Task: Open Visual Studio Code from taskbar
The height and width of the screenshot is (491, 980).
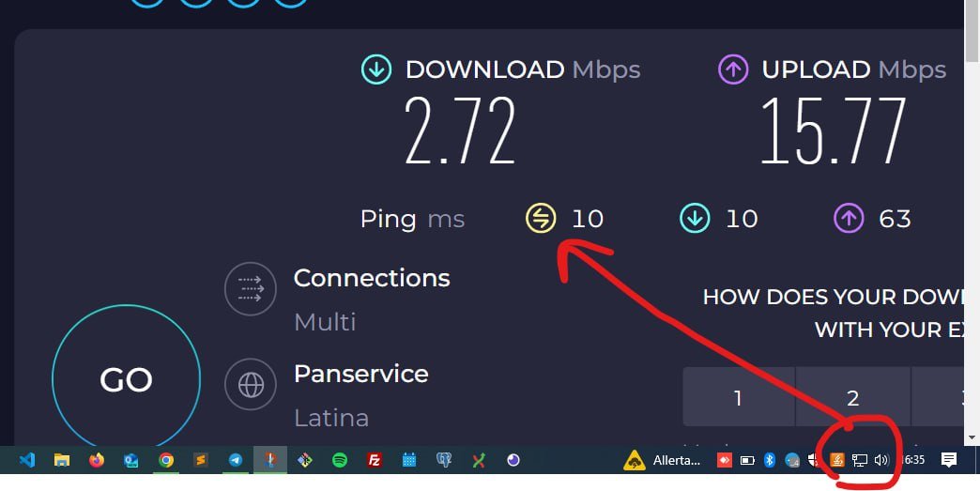Action: [27, 460]
